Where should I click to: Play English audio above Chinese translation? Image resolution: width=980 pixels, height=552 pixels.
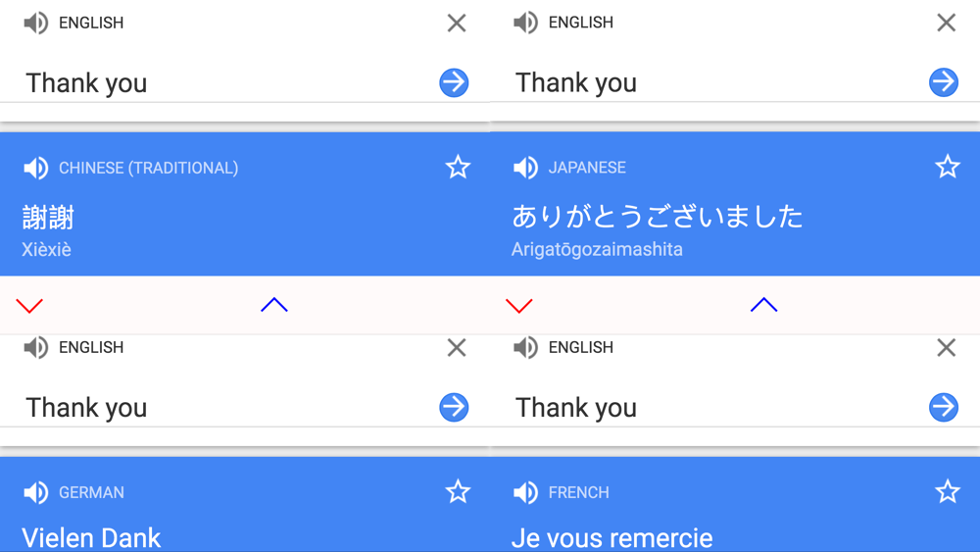[x=35, y=24]
